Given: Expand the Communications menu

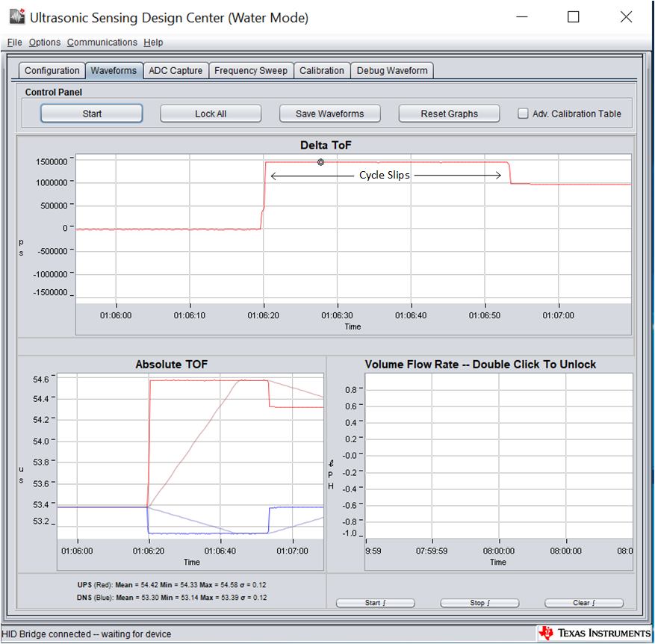Looking at the screenshot, I should tap(102, 43).
